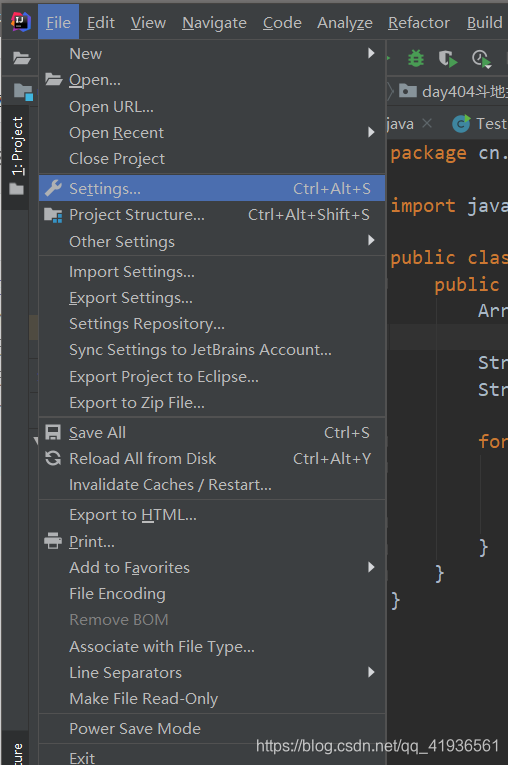Screen dimensions: 508x765
Task: Select Sync Settings to JetBrains Account...
Action: [212, 350]
